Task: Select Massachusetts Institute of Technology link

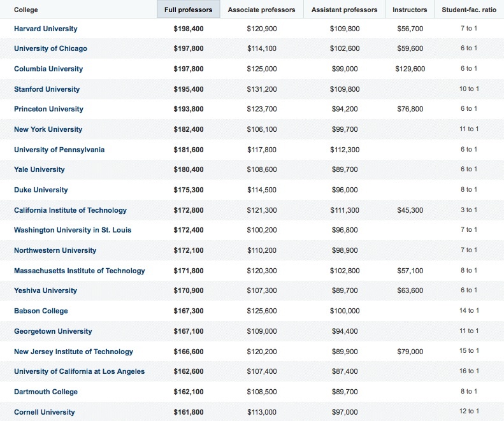Action: [79, 271]
